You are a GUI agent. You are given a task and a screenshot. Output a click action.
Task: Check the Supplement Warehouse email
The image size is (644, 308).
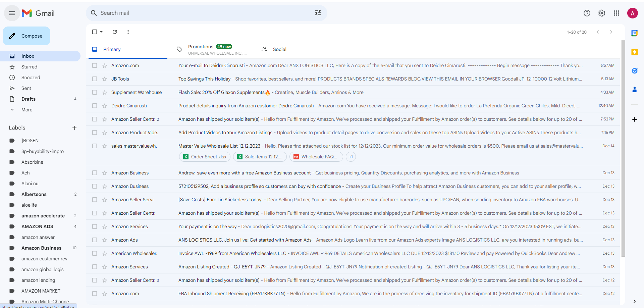coord(95,92)
